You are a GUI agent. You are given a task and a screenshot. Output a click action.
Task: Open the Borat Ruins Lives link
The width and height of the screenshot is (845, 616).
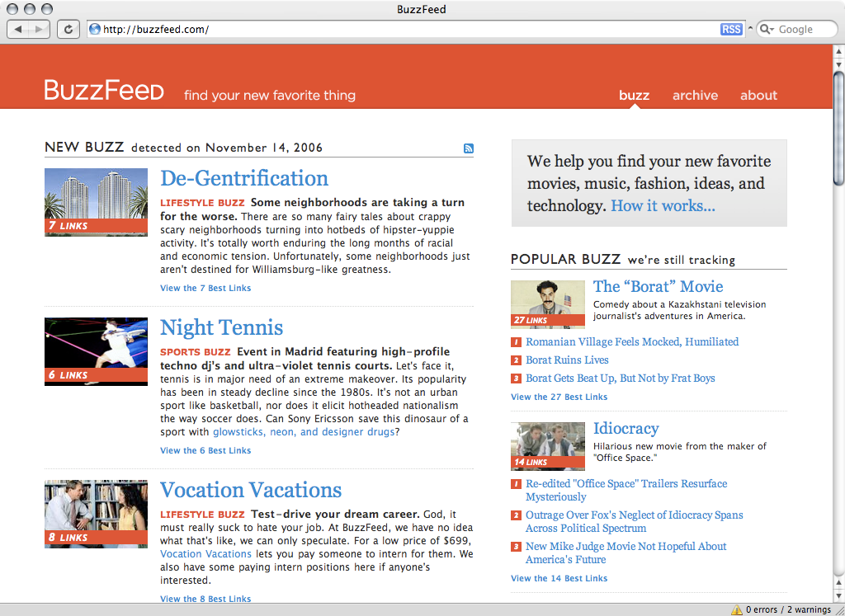click(567, 360)
